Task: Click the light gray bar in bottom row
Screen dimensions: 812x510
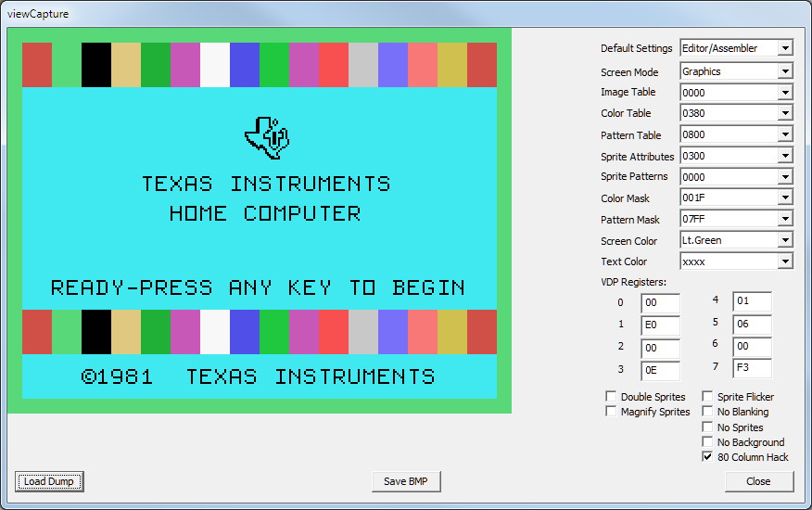Action: (x=363, y=332)
